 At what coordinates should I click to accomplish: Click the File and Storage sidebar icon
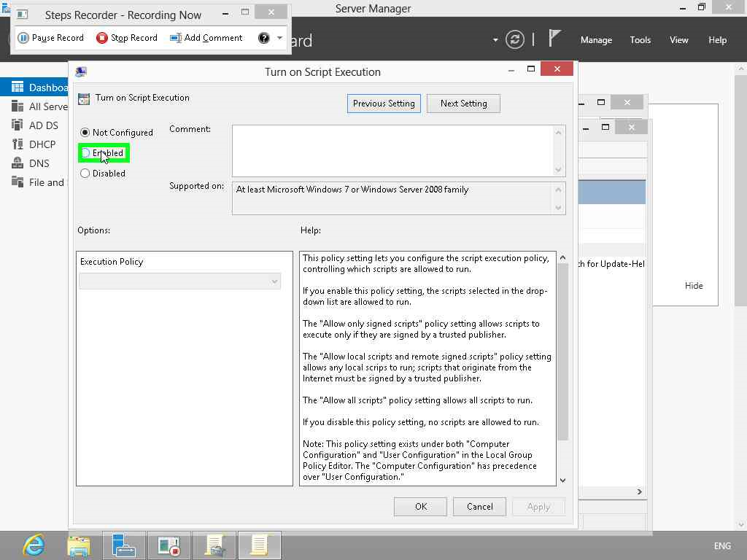pos(18,182)
